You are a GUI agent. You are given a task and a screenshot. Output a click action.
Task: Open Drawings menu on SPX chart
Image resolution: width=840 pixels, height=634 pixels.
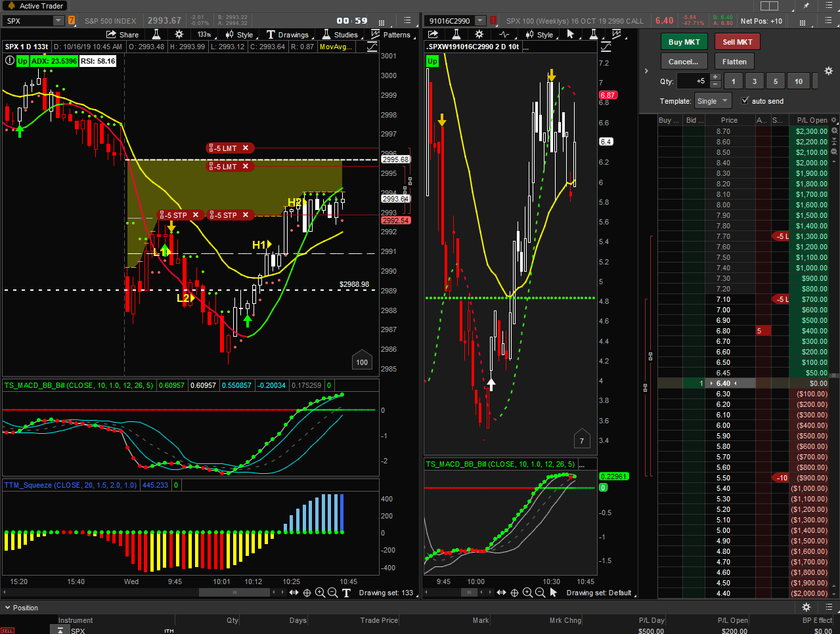click(x=288, y=35)
